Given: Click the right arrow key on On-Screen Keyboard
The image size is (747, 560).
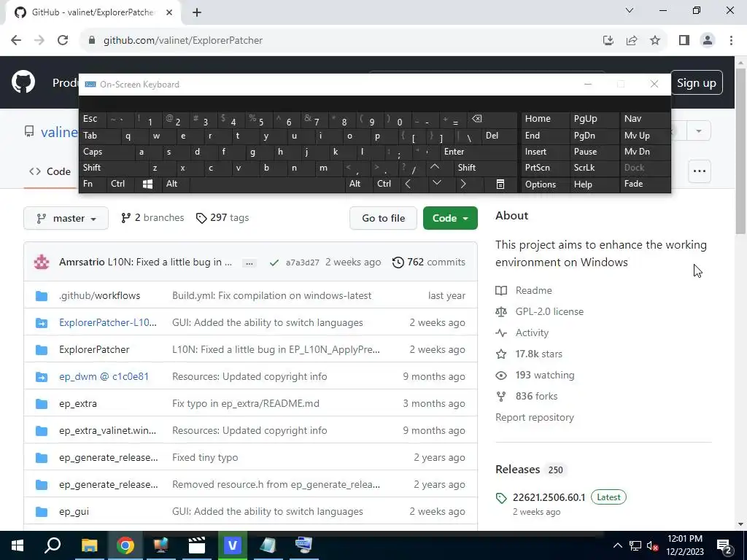Looking at the screenshot, I should pos(463,184).
